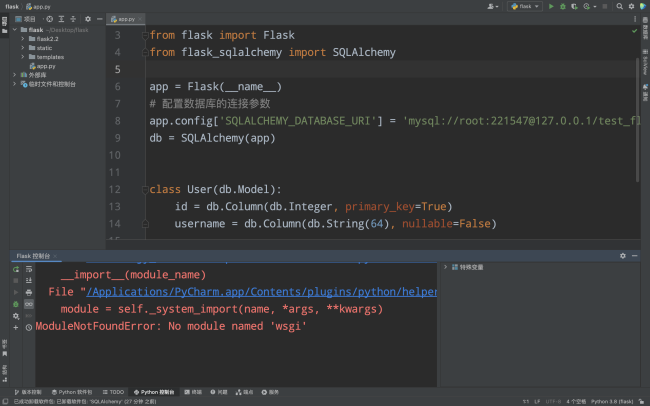Open console settings gear icon
The width and height of the screenshot is (650, 406).
(16, 316)
